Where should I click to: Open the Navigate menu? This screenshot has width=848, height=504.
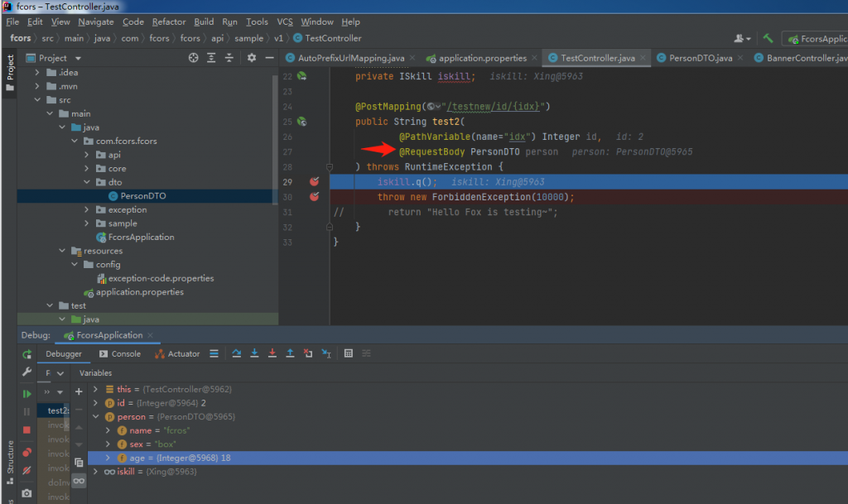point(96,22)
